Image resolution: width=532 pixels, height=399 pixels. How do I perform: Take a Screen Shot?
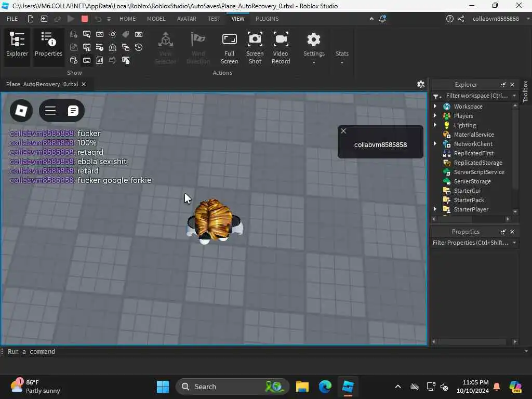click(255, 48)
